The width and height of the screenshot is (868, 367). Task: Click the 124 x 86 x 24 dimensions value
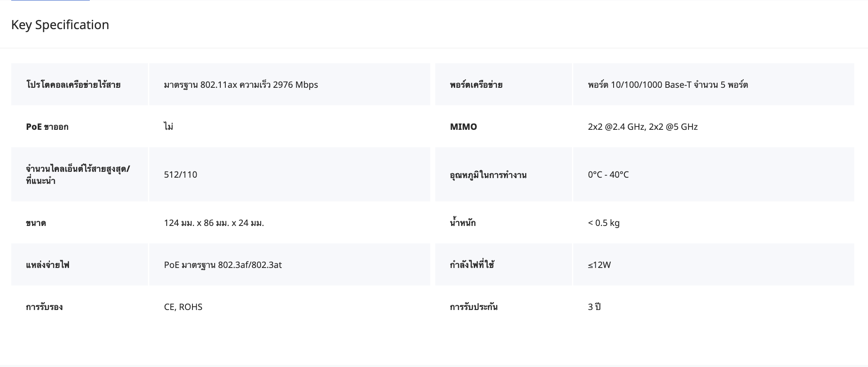(214, 223)
